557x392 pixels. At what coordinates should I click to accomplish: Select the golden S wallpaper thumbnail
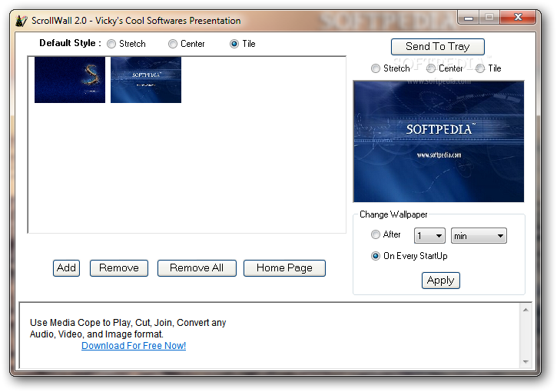(x=70, y=80)
